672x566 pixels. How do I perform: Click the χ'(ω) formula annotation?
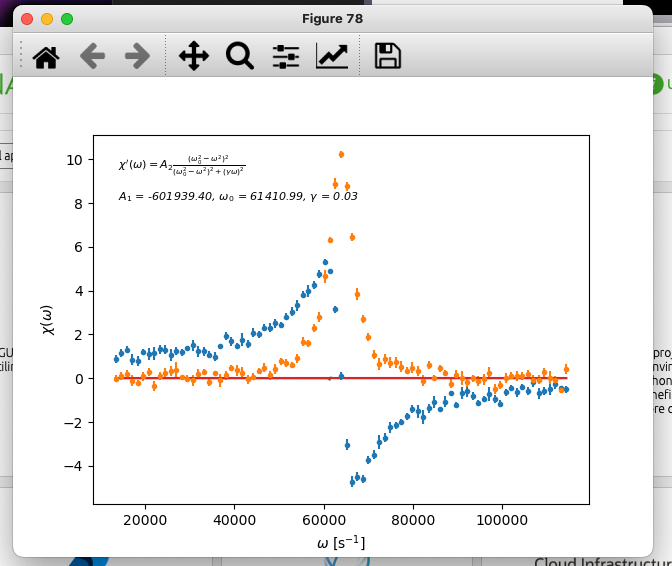pyautogui.click(x=182, y=165)
